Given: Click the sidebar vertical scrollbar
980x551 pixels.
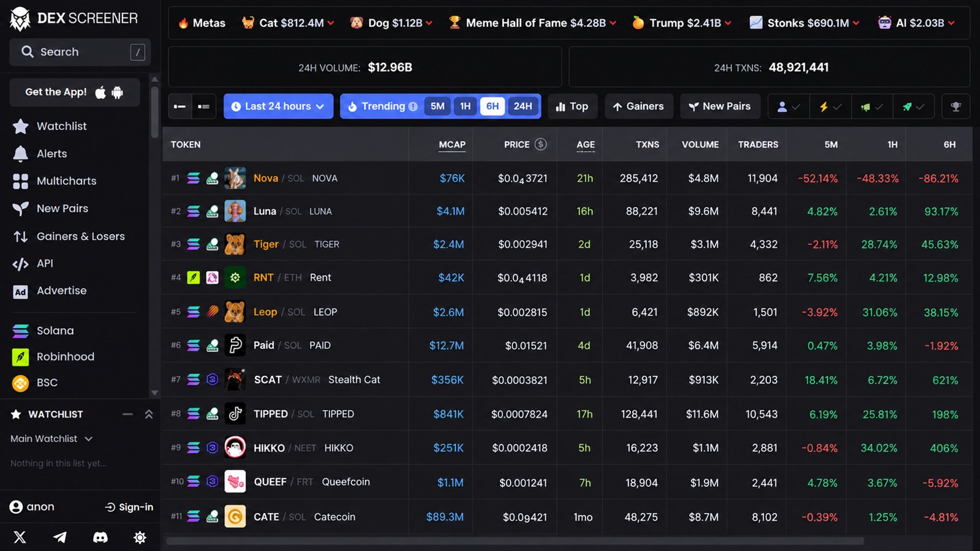Looking at the screenshot, I should tap(154, 112).
